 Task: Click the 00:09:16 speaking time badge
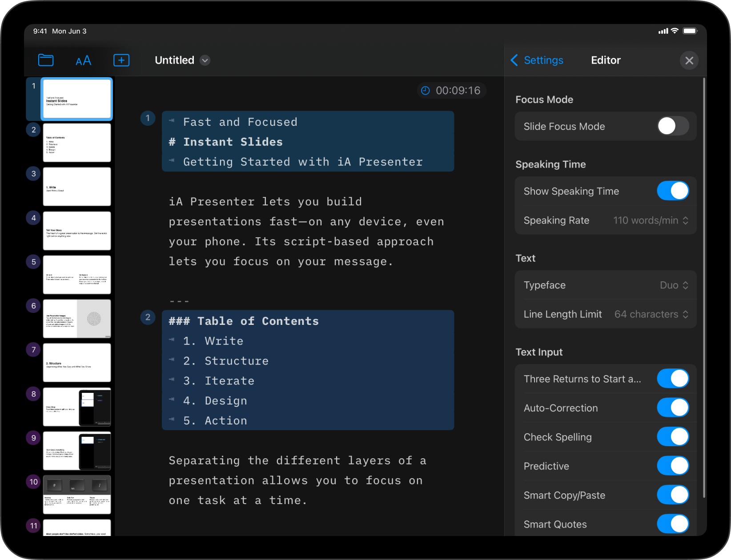451,91
